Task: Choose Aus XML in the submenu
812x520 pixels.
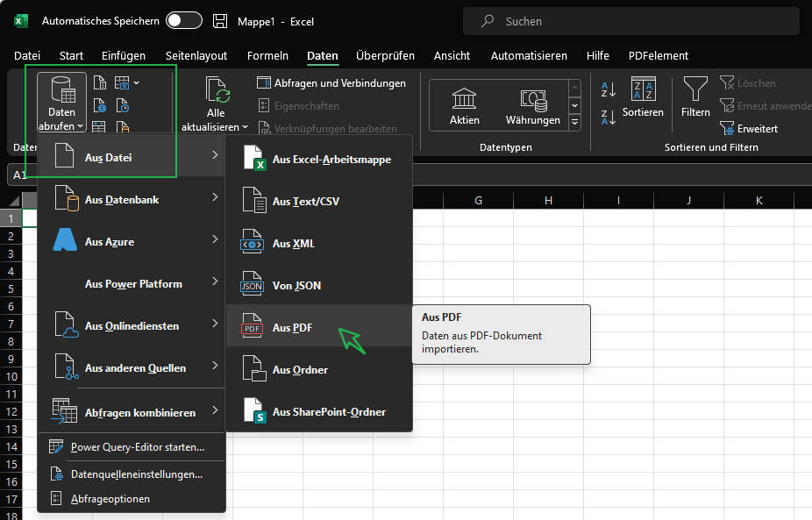Action: point(319,243)
